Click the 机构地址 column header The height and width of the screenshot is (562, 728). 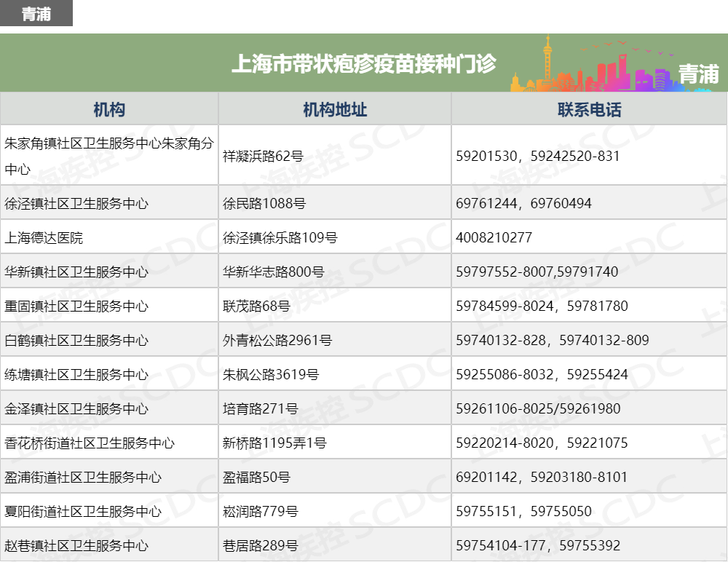click(335, 109)
